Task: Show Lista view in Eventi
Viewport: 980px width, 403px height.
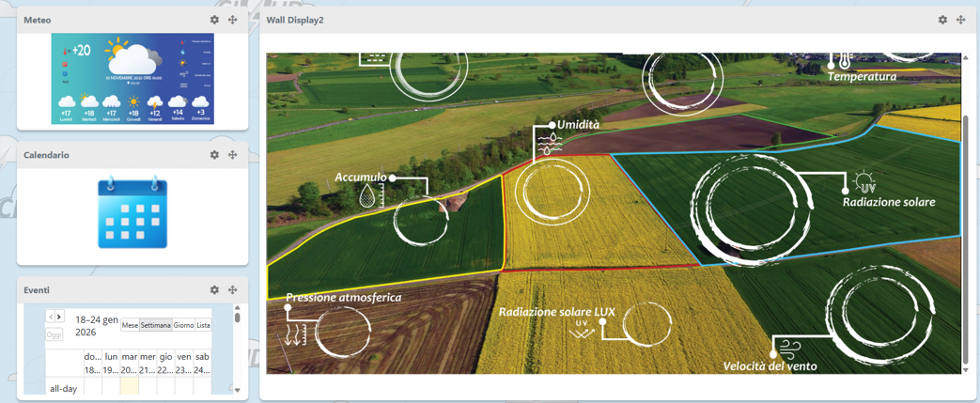Action: click(x=203, y=325)
